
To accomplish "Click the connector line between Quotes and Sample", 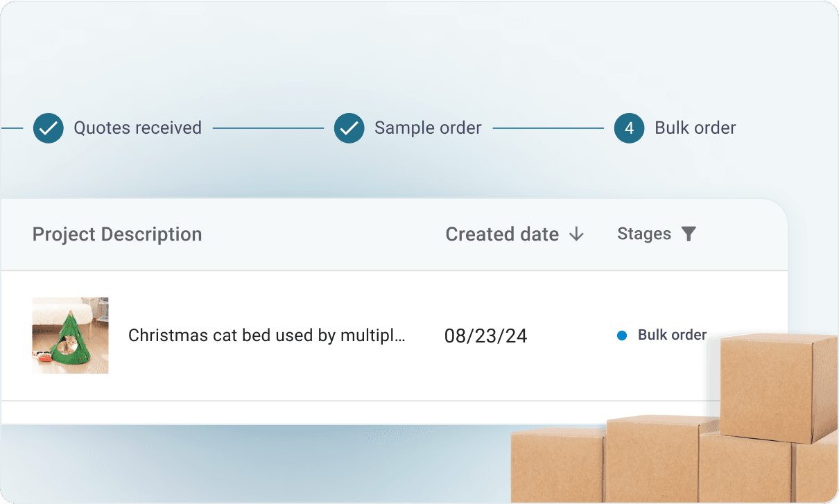I will [268, 128].
